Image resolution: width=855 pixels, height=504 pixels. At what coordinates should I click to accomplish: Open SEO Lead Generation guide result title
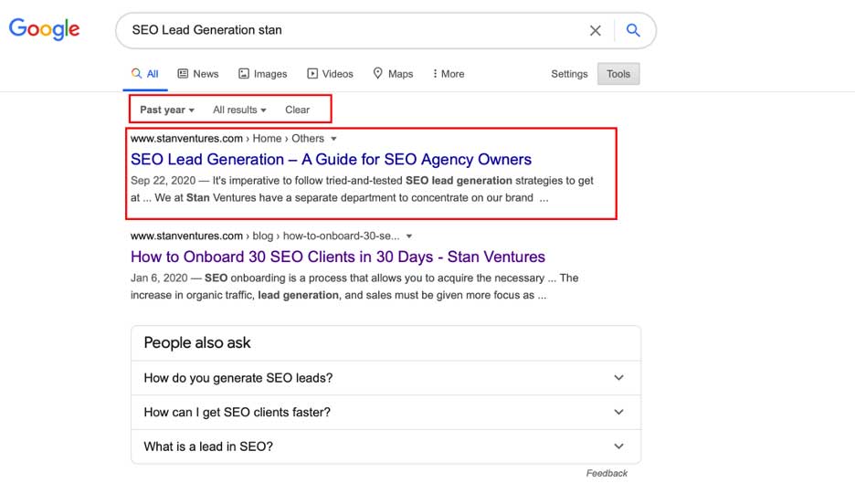click(x=331, y=159)
